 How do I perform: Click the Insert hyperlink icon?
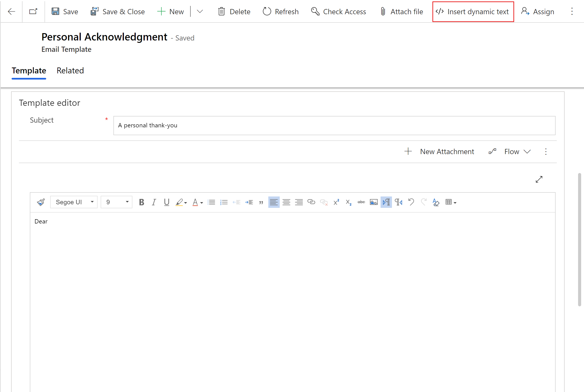pos(311,202)
